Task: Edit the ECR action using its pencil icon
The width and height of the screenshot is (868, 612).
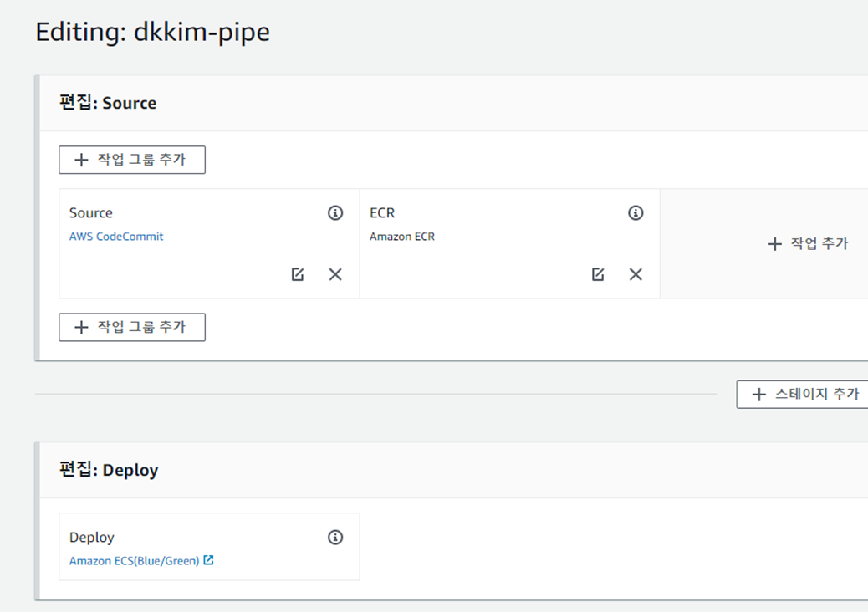Action: point(598,274)
